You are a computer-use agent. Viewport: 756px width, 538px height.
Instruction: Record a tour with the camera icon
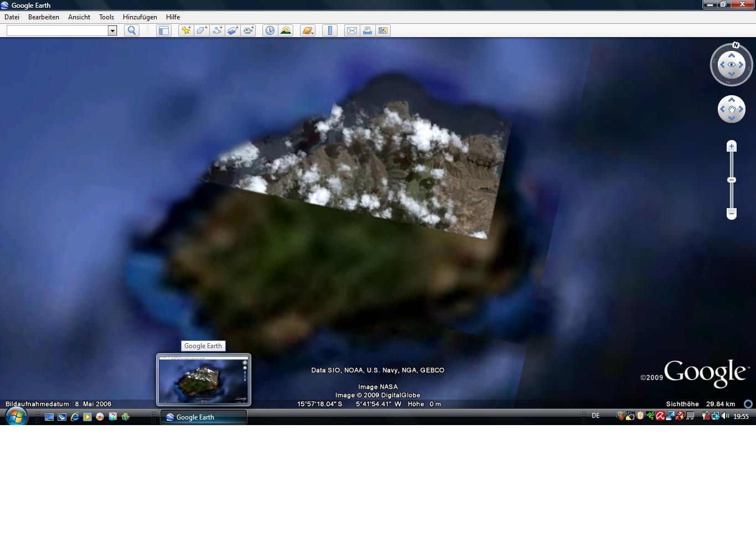click(248, 30)
